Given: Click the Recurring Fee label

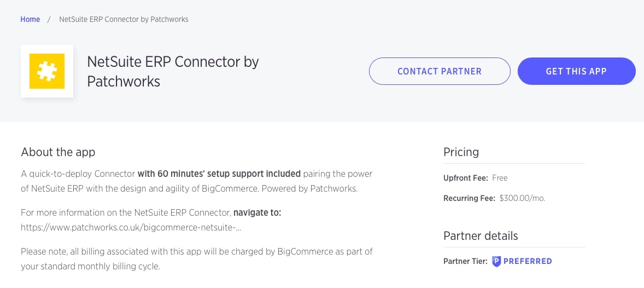Looking at the screenshot, I should coord(469,198).
